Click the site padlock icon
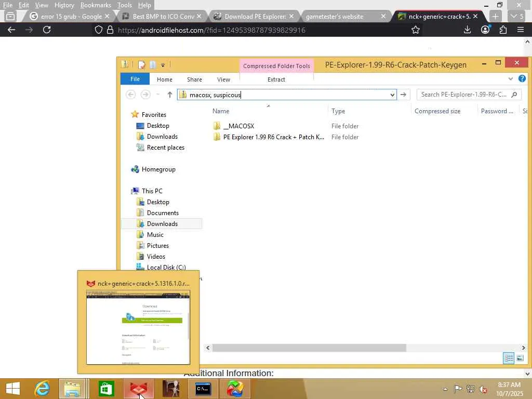This screenshot has height=399, width=532. click(x=110, y=30)
